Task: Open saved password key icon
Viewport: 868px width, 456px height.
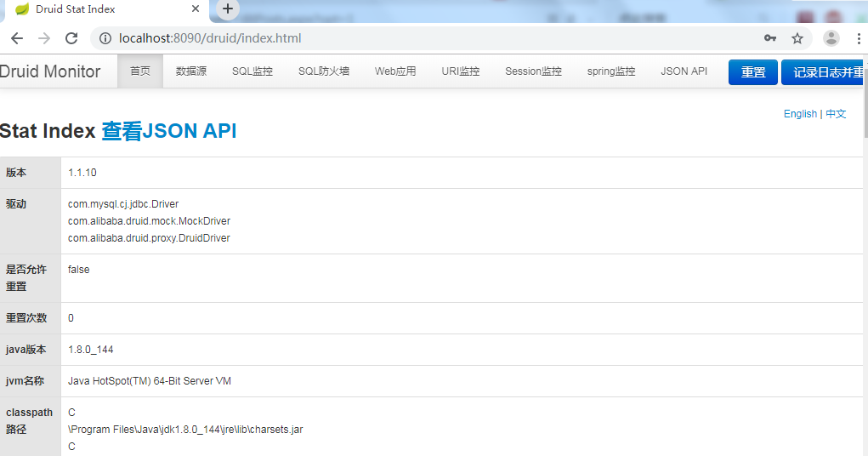Action: click(770, 38)
